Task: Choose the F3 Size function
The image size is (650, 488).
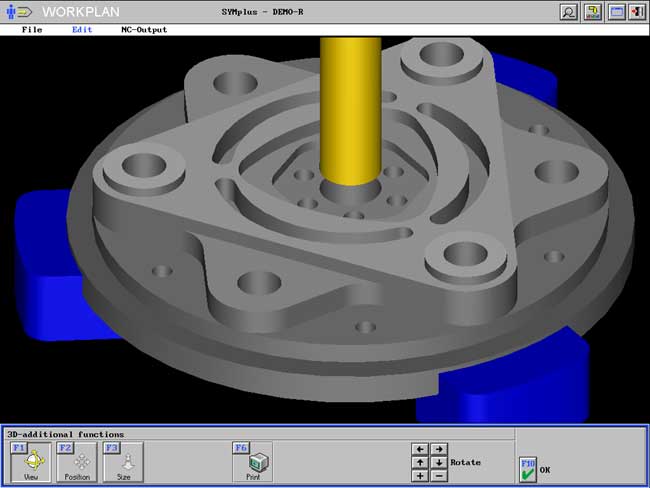Action: click(x=123, y=463)
